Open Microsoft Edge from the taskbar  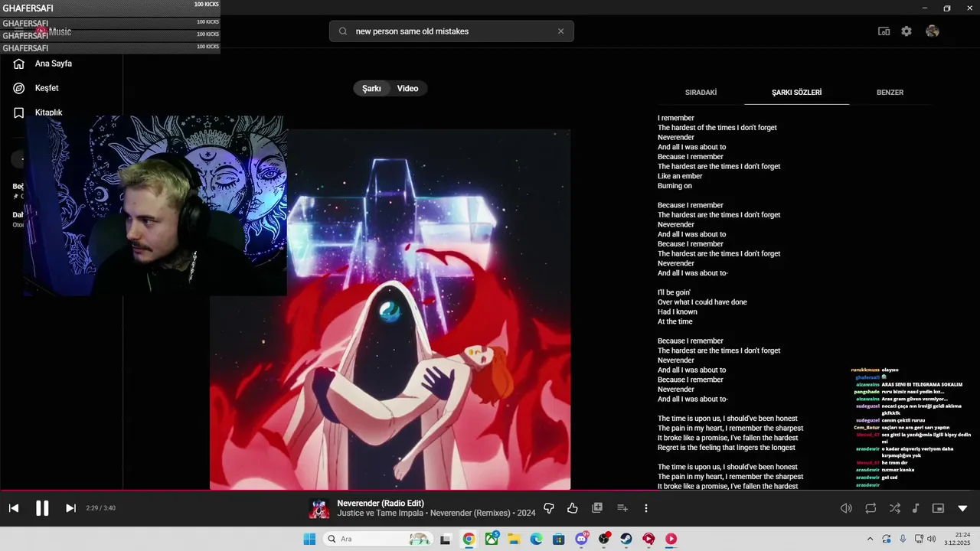tap(536, 539)
